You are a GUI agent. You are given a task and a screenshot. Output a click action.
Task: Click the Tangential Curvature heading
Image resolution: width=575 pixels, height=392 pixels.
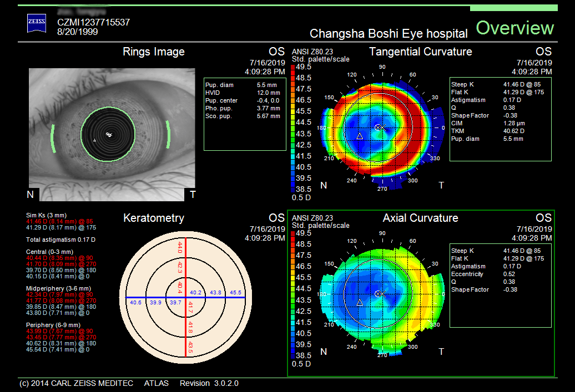point(421,52)
